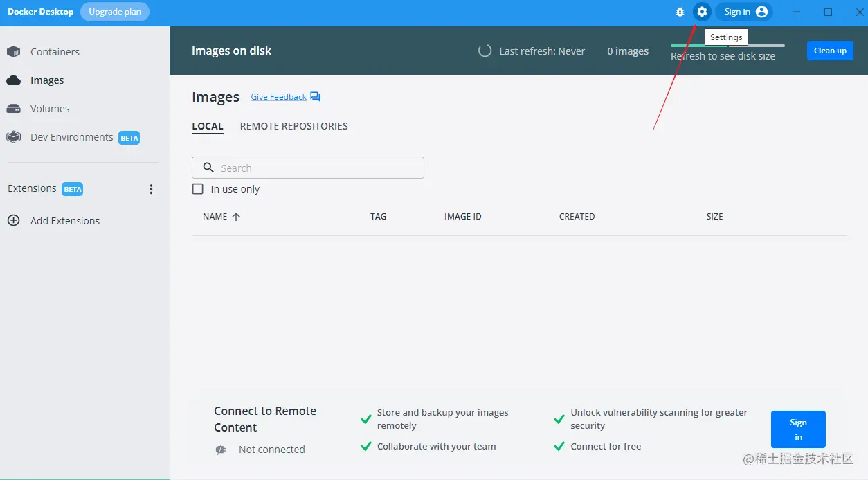Open the Give Feedback link

coord(278,97)
